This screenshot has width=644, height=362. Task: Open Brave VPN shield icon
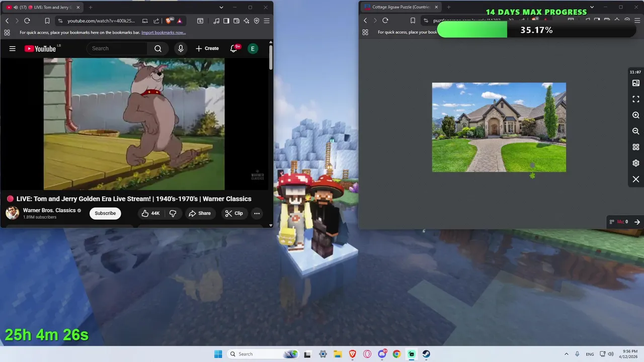point(257,21)
